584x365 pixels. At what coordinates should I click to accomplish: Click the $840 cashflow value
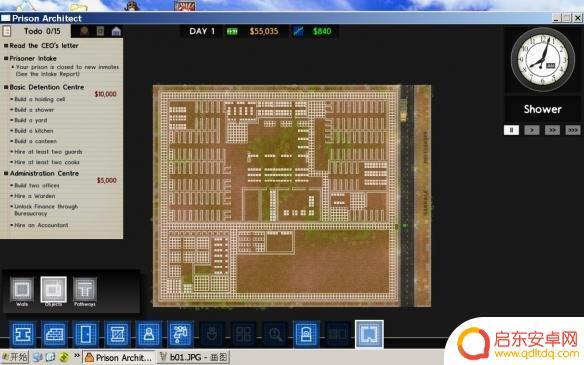(x=322, y=31)
